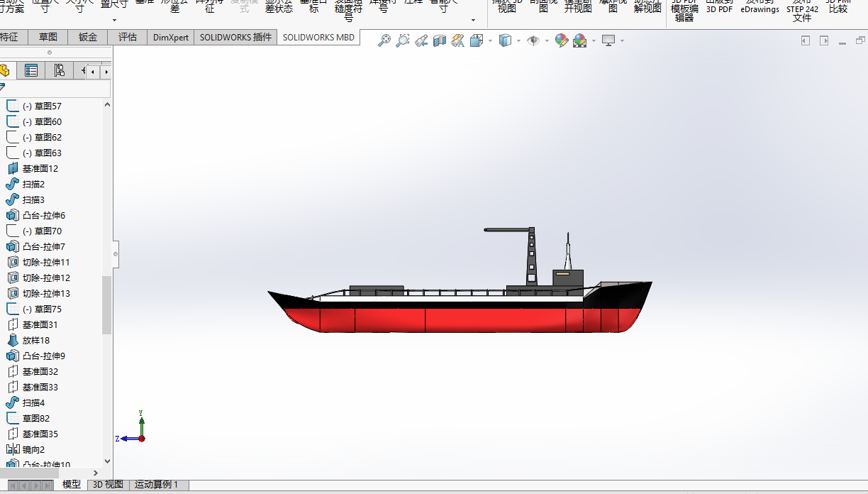Viewport: 868px width, 494px height.
Task: Open the SOLIDWORKS 插件 tab
Action: pos(235,37)
